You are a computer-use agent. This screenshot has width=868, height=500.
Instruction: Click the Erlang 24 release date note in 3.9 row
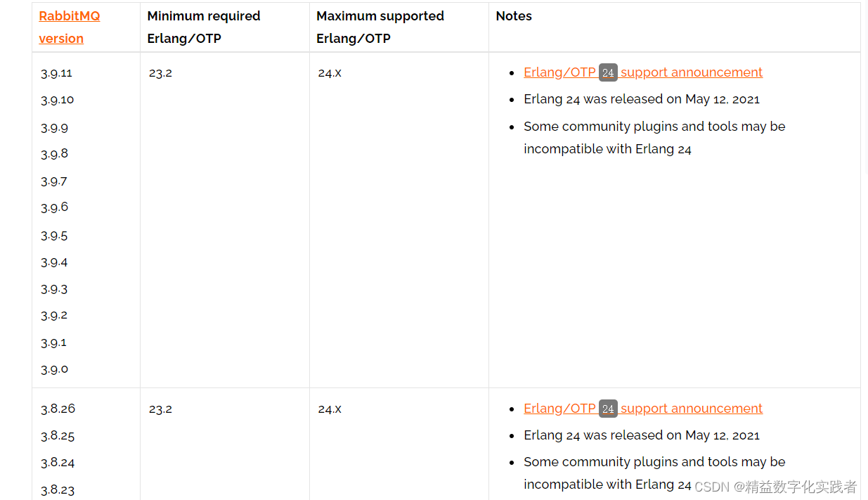[x=641, y=99]
